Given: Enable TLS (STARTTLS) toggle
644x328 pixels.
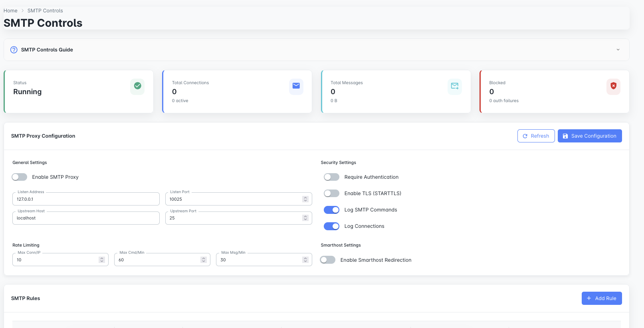Looking at the screenshot, I should pos(331,194).
